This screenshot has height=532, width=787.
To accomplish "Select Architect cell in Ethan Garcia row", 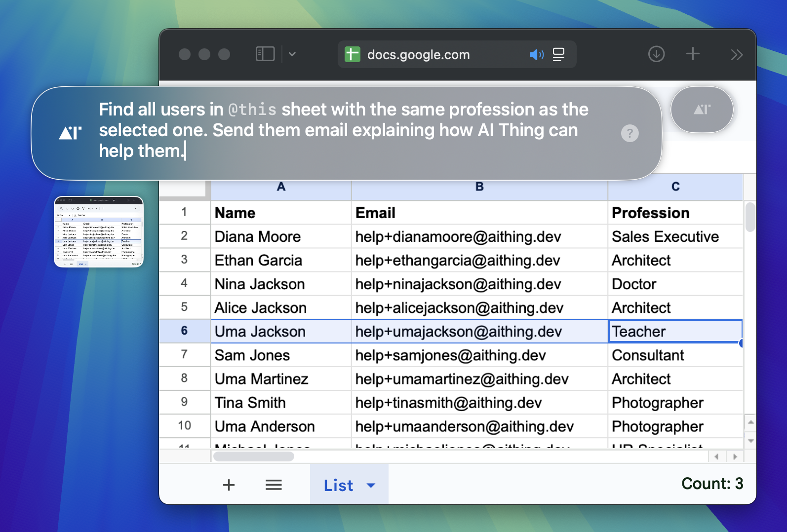I will pos(675,260).
